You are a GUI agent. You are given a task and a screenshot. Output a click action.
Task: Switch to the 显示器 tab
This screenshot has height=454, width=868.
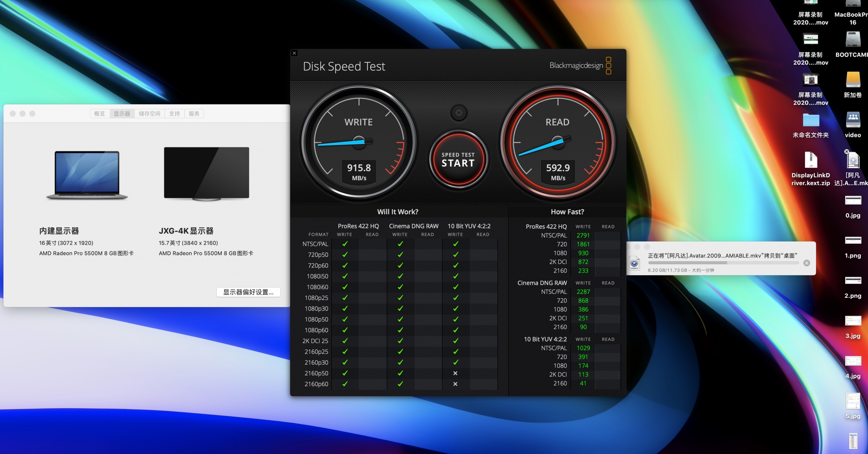tap(122, 113)
